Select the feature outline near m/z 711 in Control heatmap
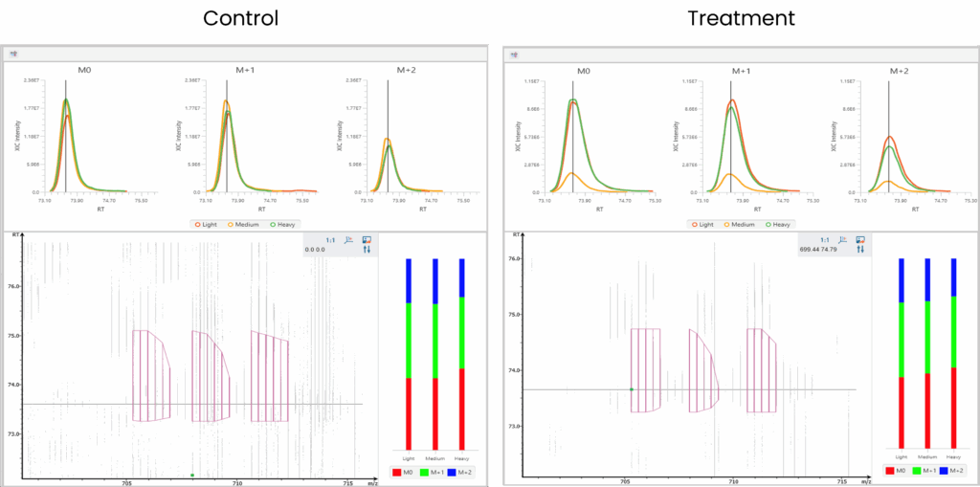This screenshot has height=487, width=980. [269, 376]
